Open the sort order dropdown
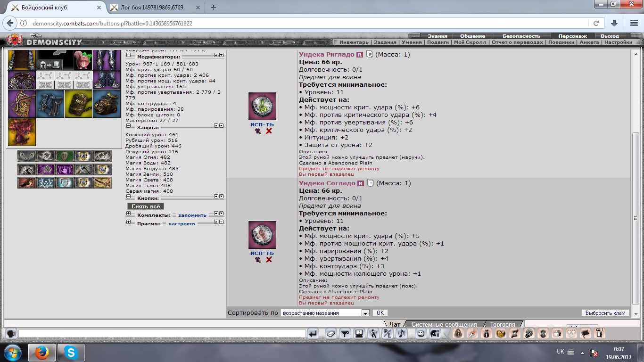 (x=365, y=313)
